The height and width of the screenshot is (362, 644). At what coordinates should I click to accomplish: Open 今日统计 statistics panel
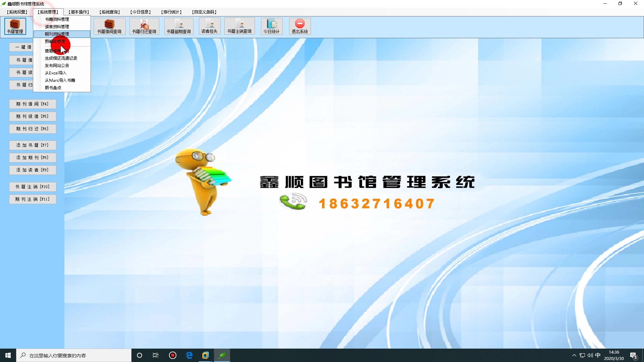tap(271, 26)
